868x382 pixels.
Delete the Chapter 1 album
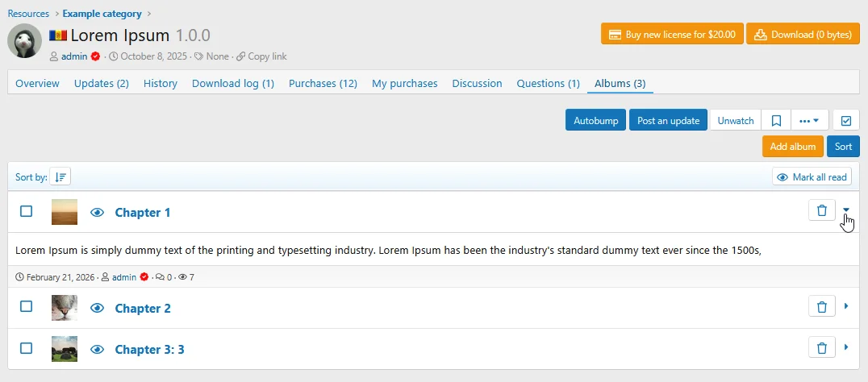coord(821,211)
